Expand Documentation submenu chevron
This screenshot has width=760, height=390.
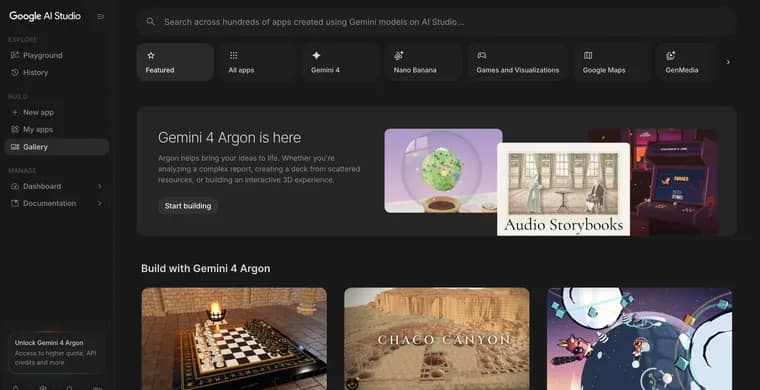tap(99, 203)
